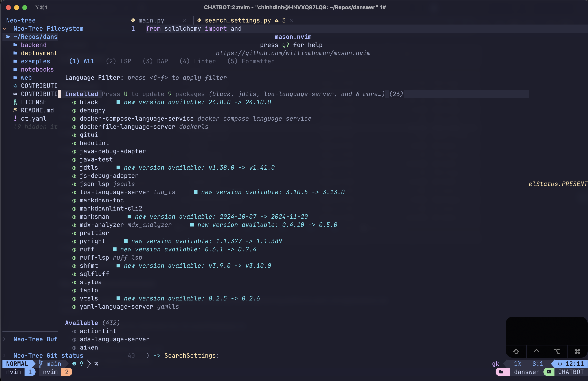
Task: Open the README.md file in the tree
Action: click(x=37, y=110)
